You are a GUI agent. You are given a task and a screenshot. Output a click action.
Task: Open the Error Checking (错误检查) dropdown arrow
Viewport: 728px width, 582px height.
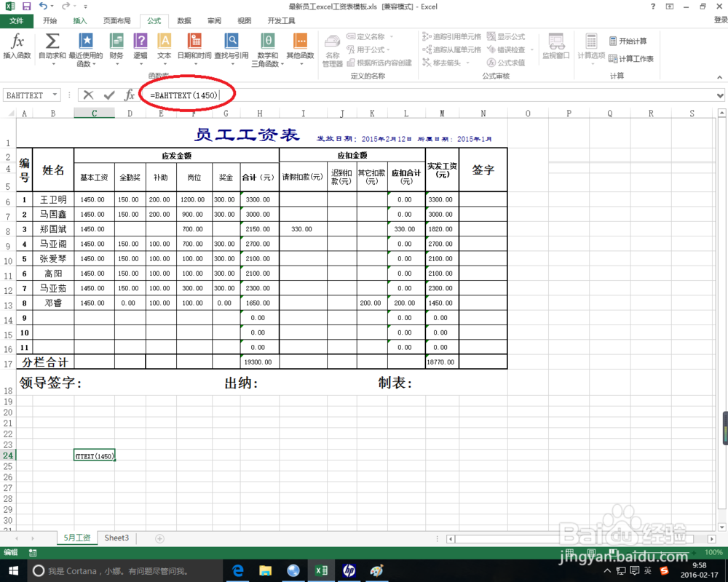click(x=531, y=49)
